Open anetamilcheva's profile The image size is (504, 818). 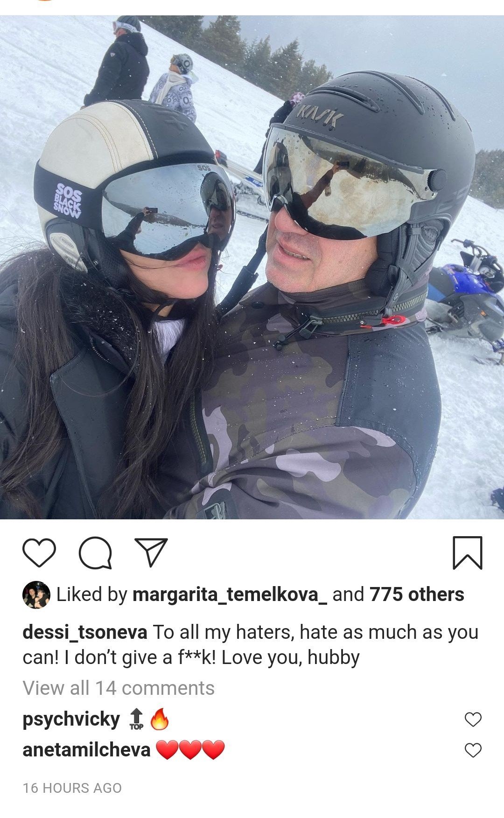point(86,750)
